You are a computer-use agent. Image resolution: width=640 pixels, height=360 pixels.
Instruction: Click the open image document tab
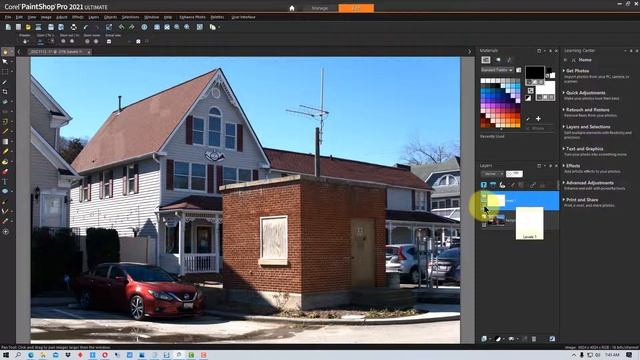click(x=60, y=52)
